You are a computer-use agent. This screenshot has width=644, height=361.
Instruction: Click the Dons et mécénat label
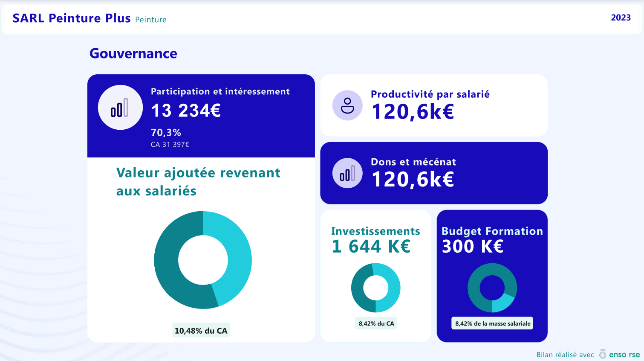coord(413,162)
